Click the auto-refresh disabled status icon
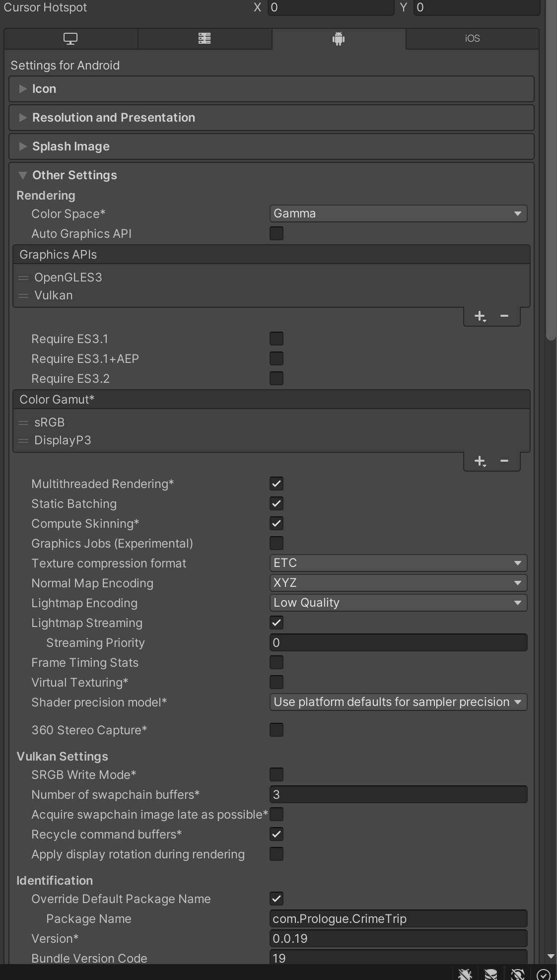This screenshot has width=557, height=980. [517, 974]
